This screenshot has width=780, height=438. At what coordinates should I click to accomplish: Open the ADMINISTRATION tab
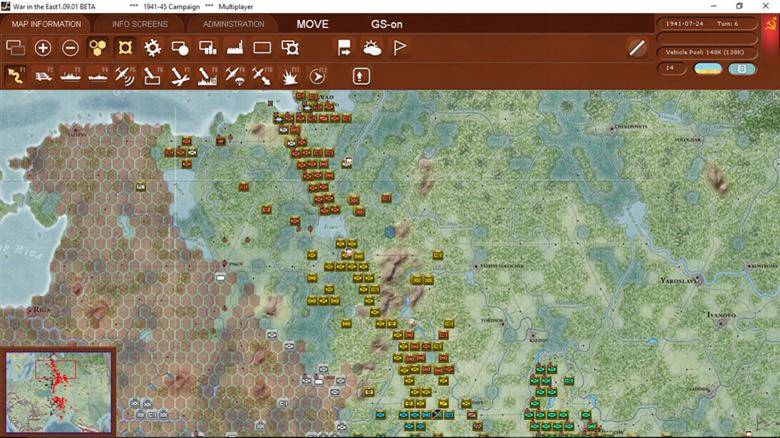(233, 24)
